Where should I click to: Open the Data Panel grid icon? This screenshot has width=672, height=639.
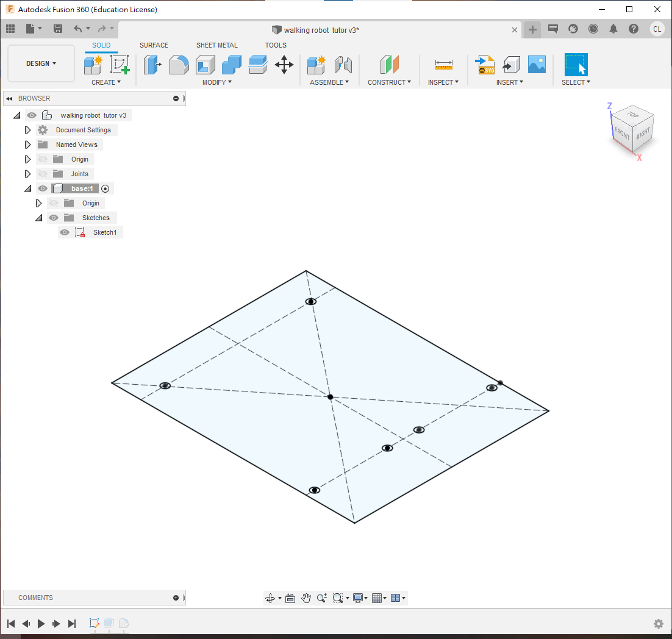(x=10, y=29)
